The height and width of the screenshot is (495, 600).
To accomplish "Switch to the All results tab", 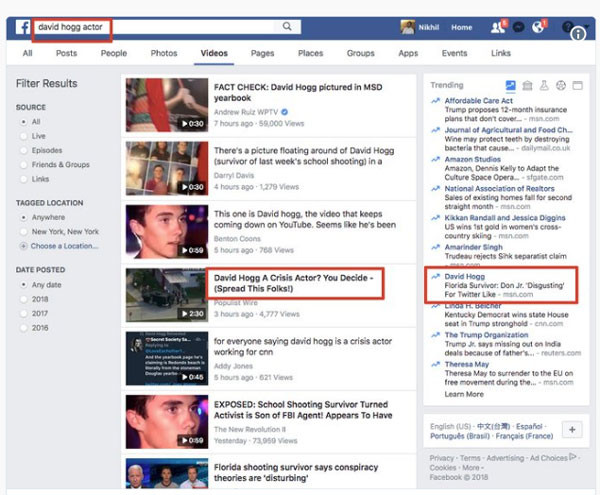I will click(x=28, y=53).
